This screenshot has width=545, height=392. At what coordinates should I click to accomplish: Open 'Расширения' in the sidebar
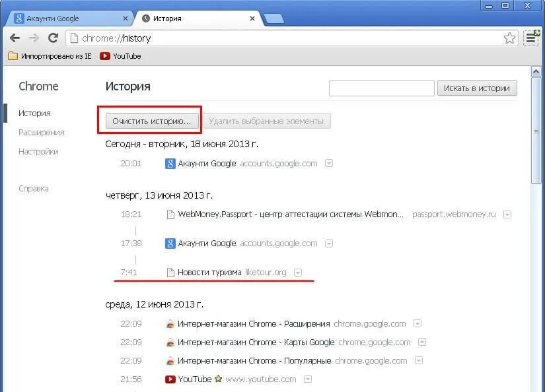tap(42, 132)
